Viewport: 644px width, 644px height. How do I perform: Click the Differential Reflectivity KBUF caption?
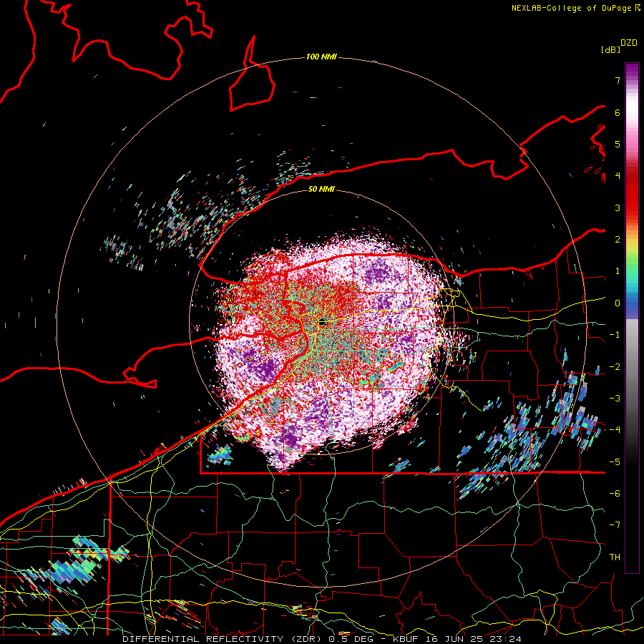[322, 639]
